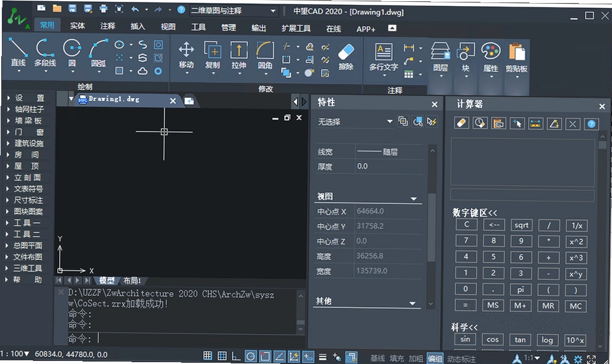The image size is (612, 364).
Task: Expand the 尺寸标注 tree item
Action: pos(8,200)
